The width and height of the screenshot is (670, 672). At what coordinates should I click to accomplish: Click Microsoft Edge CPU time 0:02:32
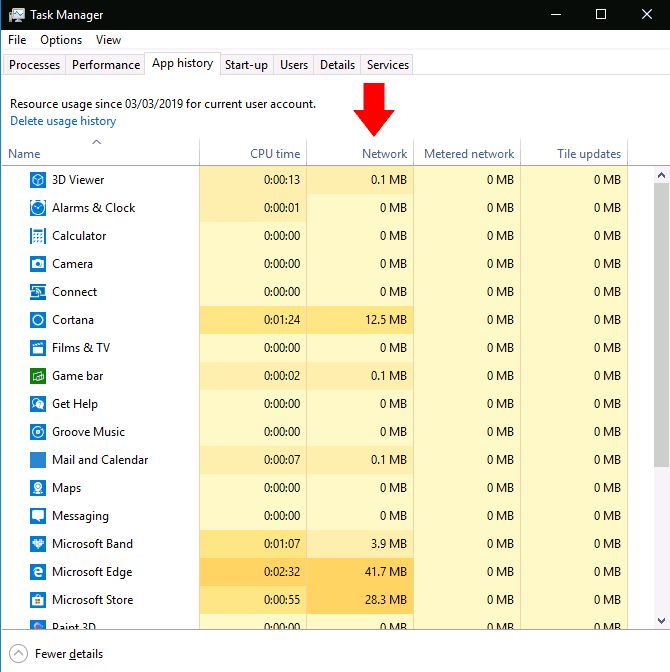pyautogui.click(x=282, y=572)
